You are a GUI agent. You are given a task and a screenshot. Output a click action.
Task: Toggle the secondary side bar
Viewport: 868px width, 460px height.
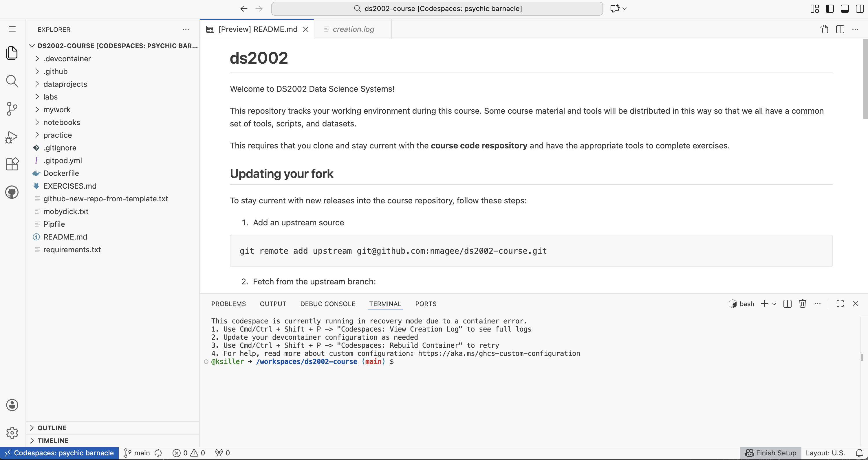860,8
